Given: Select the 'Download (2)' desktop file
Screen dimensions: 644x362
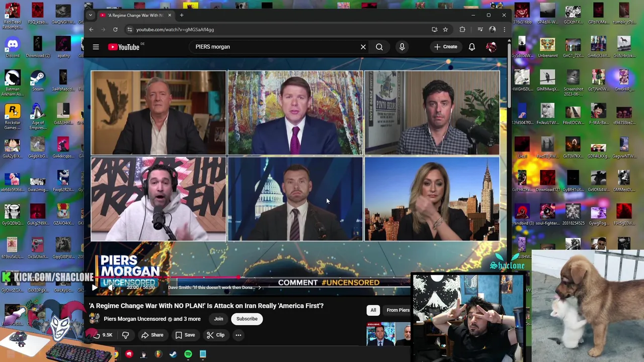Looking at the screenshot, I should [x=38, y=46].
